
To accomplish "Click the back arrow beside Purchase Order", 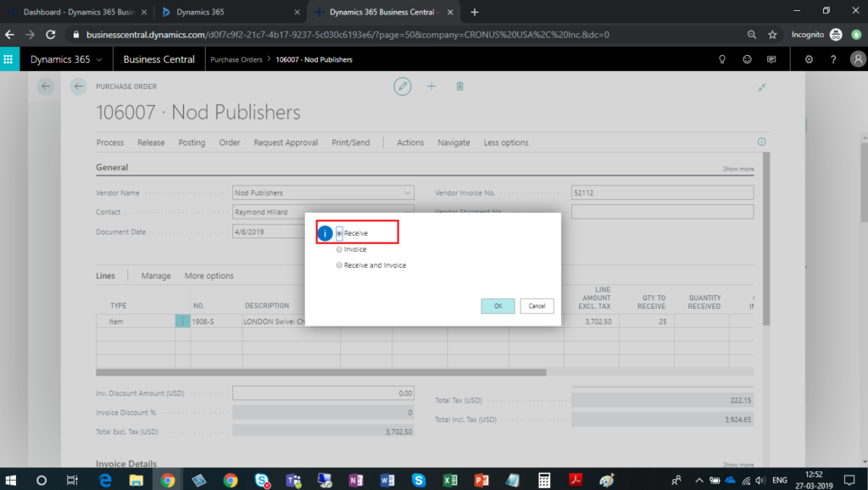I will click(79, 86).
